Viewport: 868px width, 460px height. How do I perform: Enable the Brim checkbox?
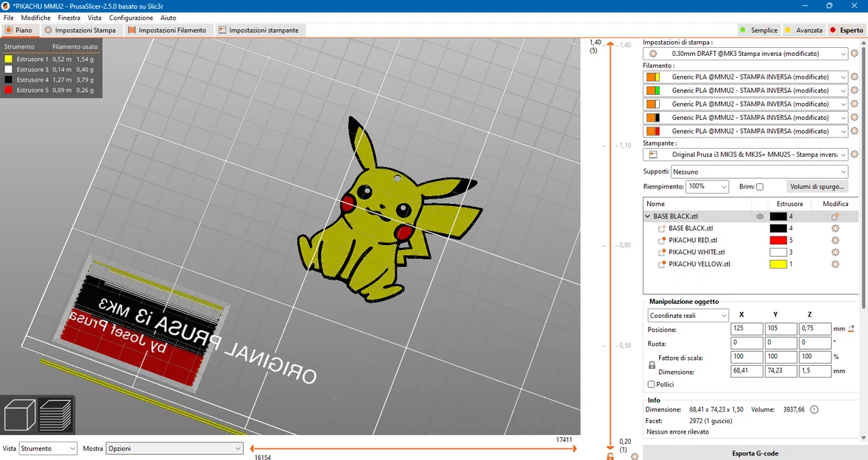(760, 187)
